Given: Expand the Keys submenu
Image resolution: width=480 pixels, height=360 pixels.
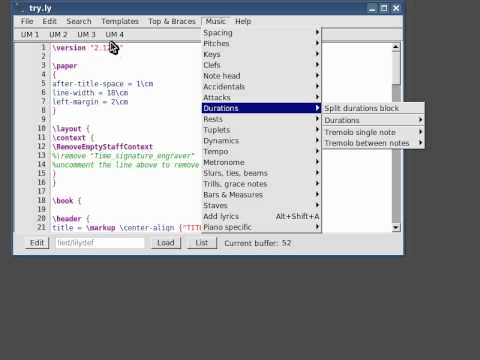Looking at the screenshot, I should tap(261, 54).
